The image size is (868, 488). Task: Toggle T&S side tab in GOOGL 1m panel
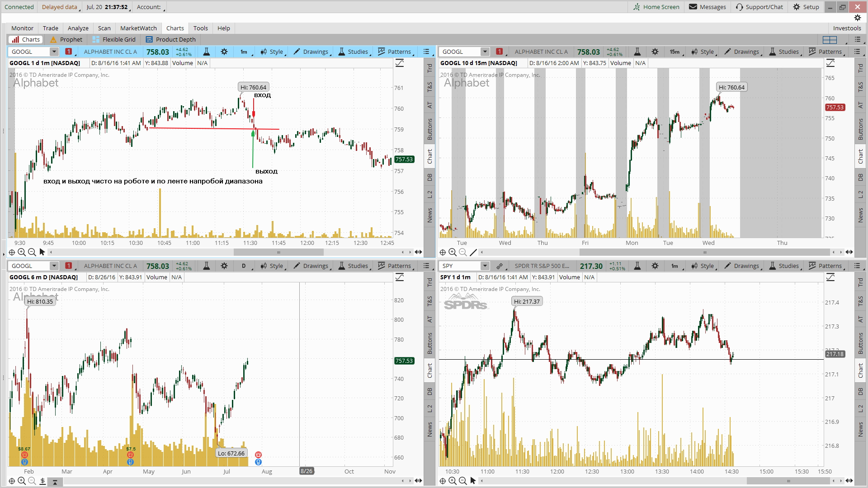point(429,87)
